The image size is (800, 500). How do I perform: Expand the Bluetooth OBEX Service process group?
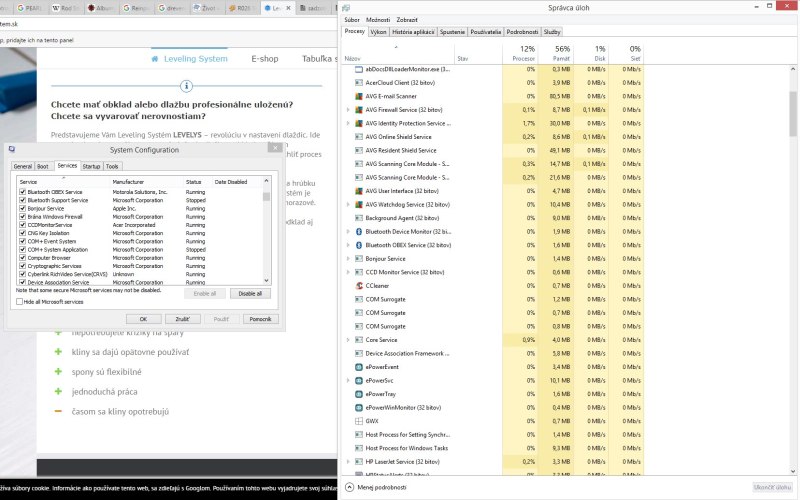click(348, 245)
